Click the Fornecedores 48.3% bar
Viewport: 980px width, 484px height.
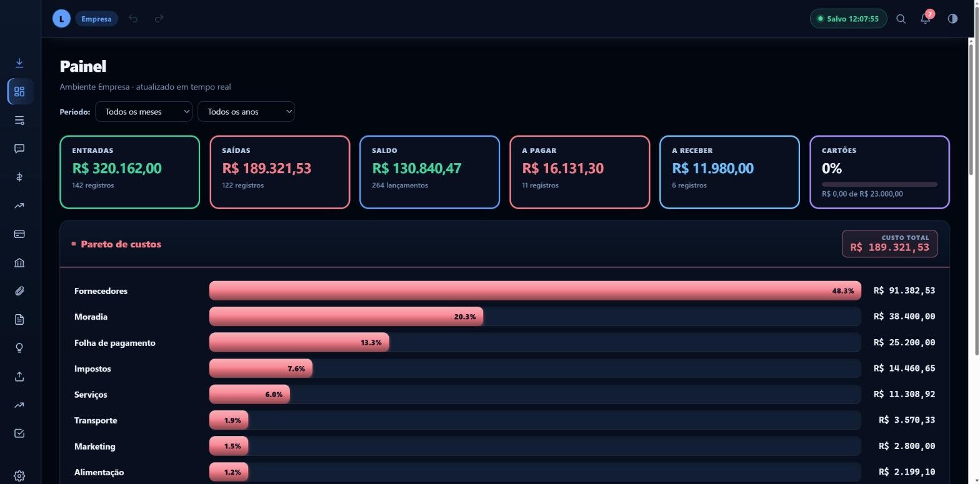pos(535,290)
